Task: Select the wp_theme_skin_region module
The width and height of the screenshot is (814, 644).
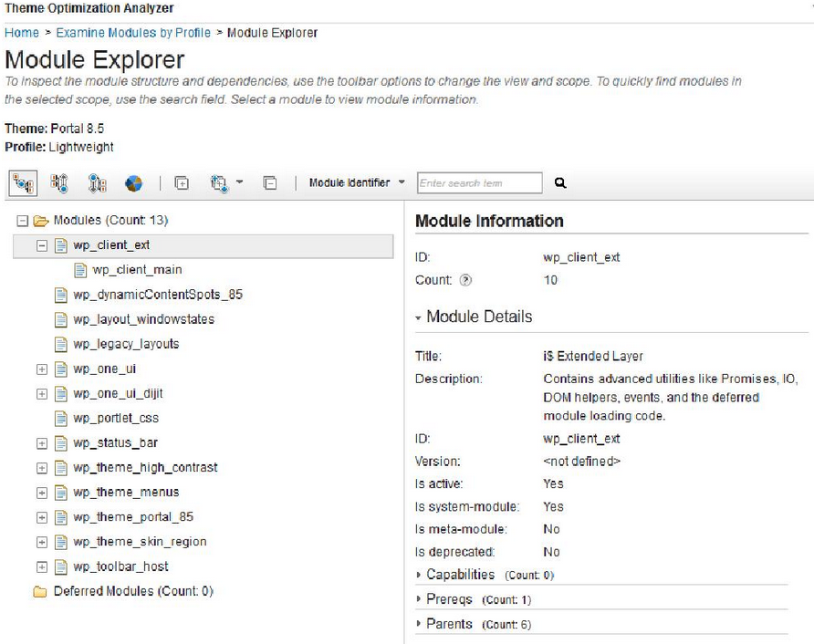Action: (x=140, y=542)
